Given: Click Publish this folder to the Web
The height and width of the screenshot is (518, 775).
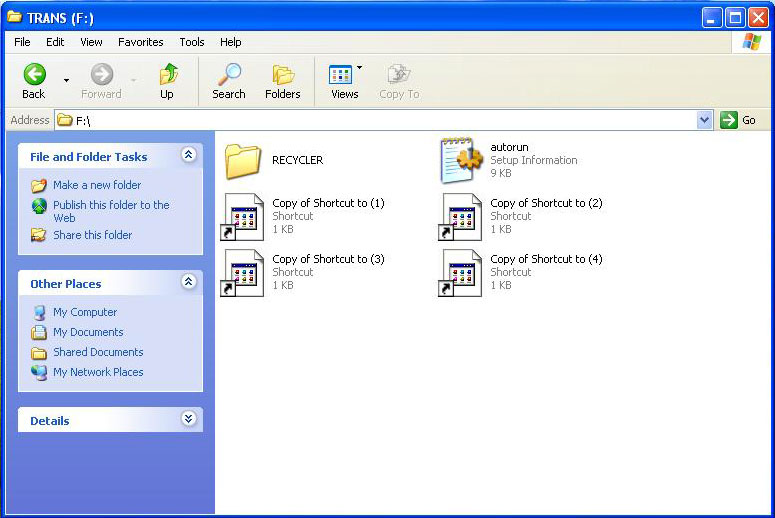Looking at the screenshot, I should click(111, 211).
